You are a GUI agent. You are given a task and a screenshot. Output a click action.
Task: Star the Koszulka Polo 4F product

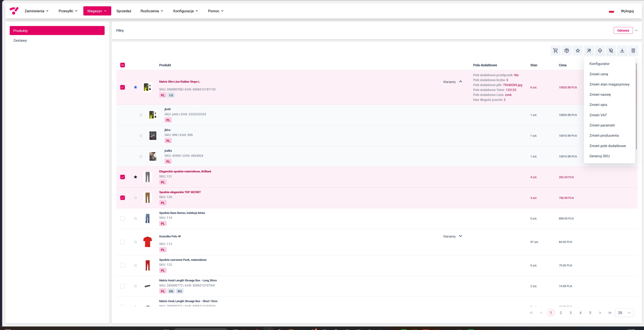136,242
